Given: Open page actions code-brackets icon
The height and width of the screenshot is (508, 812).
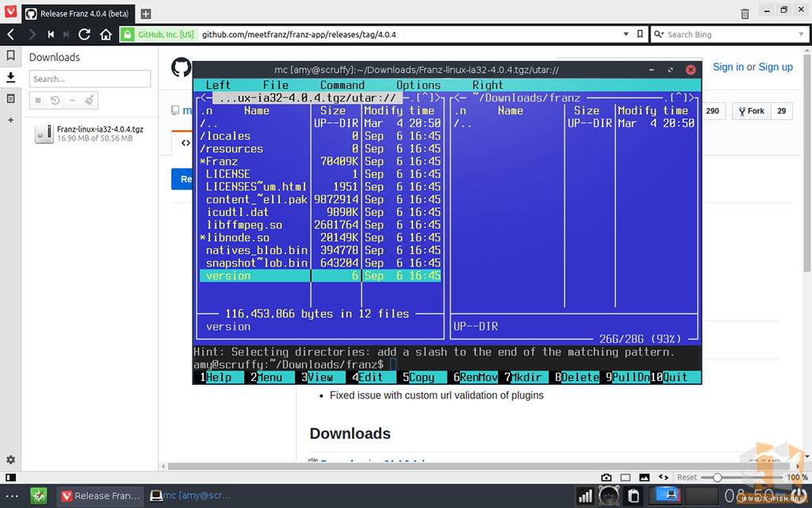Looking at the screenshot, I should pyautogui.click(x=664, y=477).
